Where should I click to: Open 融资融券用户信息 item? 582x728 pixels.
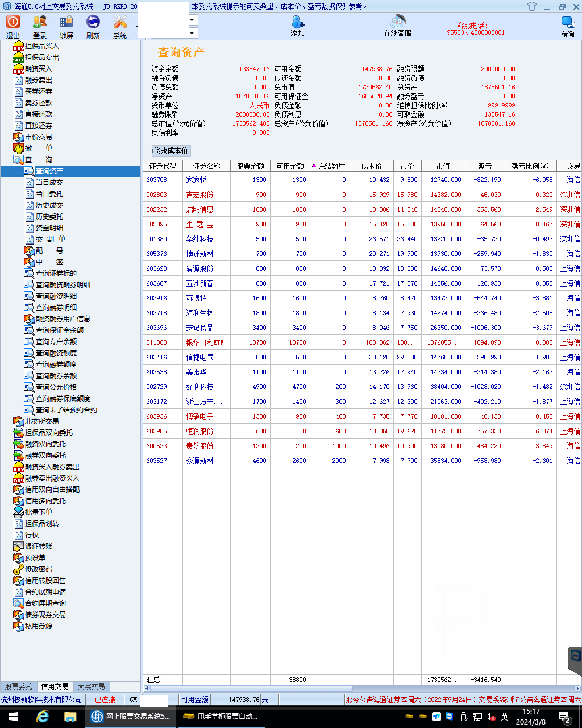coord(63,318)
